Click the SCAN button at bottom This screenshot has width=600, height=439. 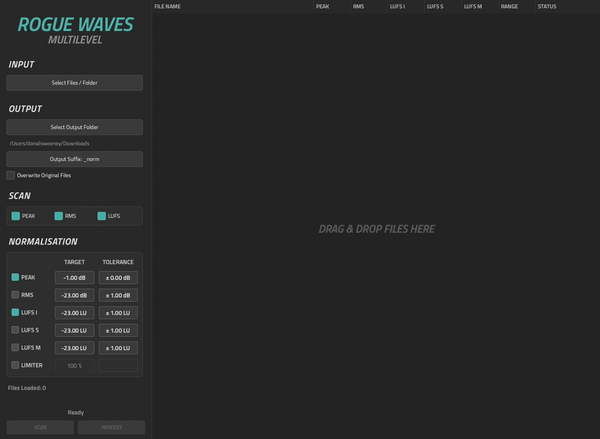point(40,427)
